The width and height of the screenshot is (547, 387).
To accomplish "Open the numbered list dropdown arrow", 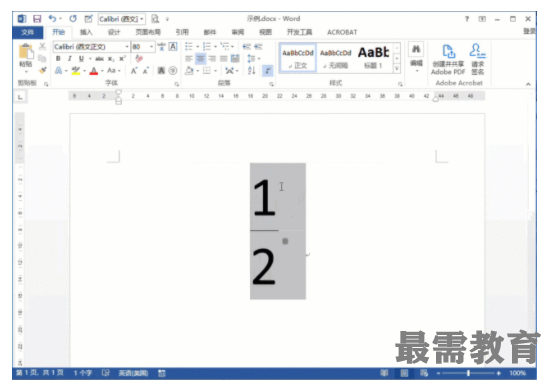I will (x=215, y=46).
